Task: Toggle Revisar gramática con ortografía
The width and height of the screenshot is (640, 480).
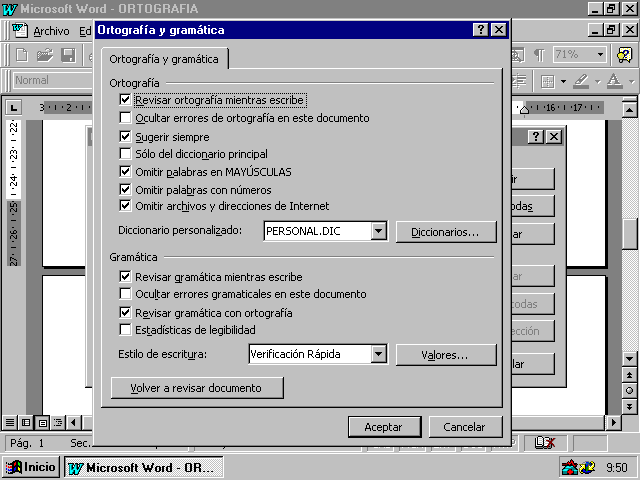Action: 125,312
